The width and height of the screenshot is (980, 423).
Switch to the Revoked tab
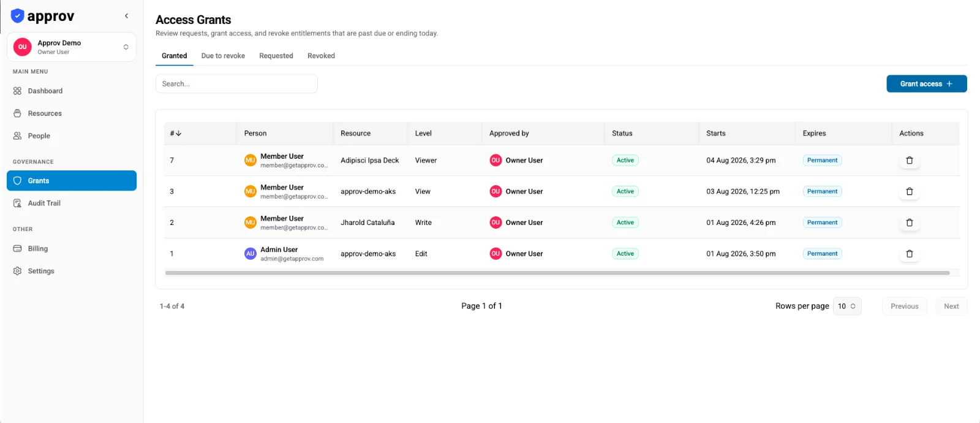(x=321, y=56)
